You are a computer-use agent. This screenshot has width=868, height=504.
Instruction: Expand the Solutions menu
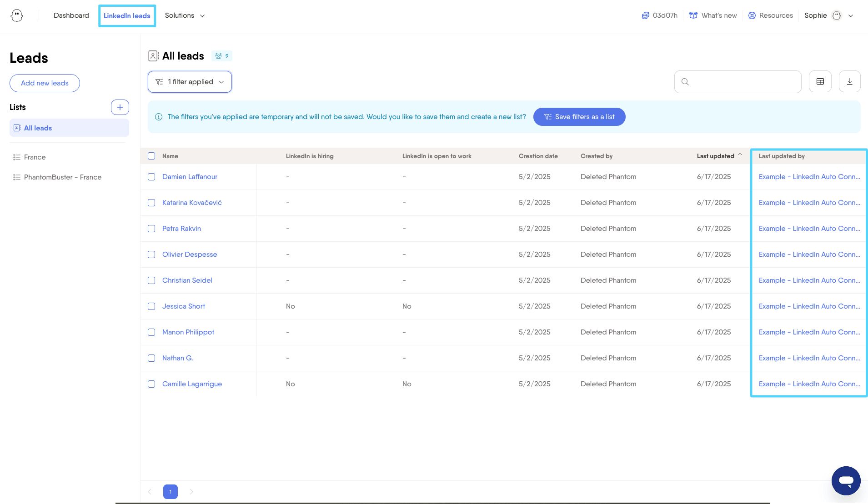click(x=185, y=15)
